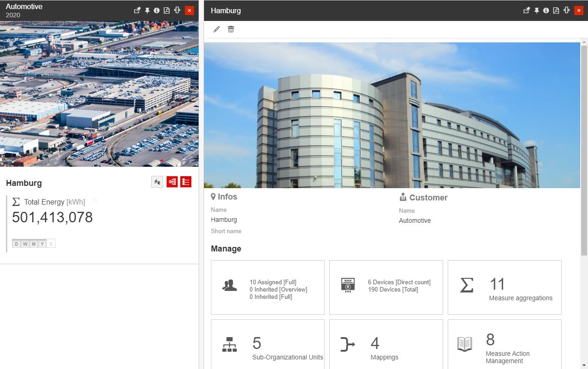
Task: Open the Sub-Organizational Units tile
Action: (x=268, y=344)
